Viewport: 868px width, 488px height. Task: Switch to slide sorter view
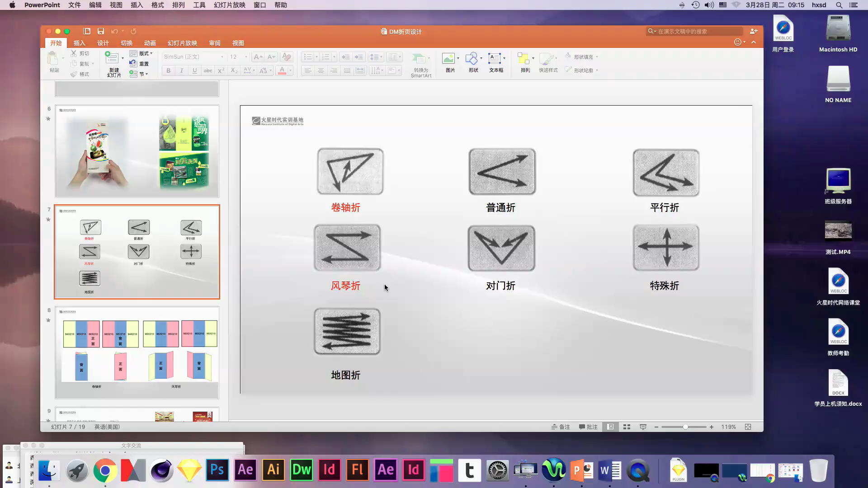(627, 427)
